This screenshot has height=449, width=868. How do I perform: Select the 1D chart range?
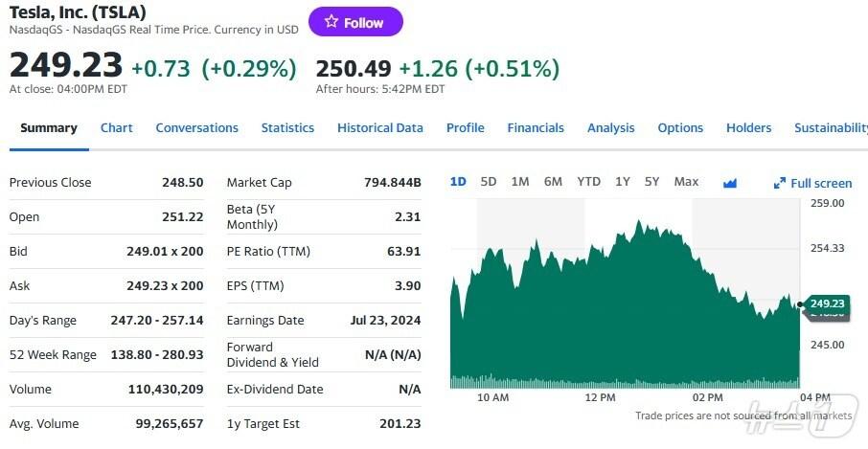point(458,182)
